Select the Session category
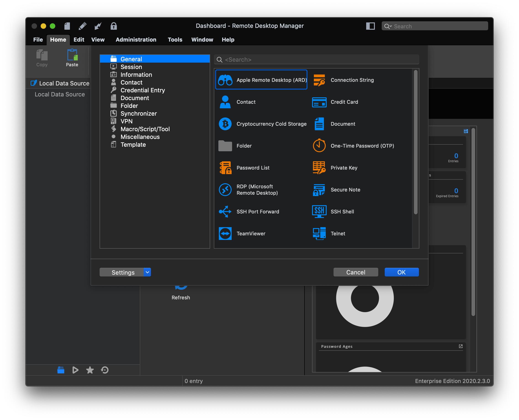Screen dimensions: 519x420 [155, 67]
